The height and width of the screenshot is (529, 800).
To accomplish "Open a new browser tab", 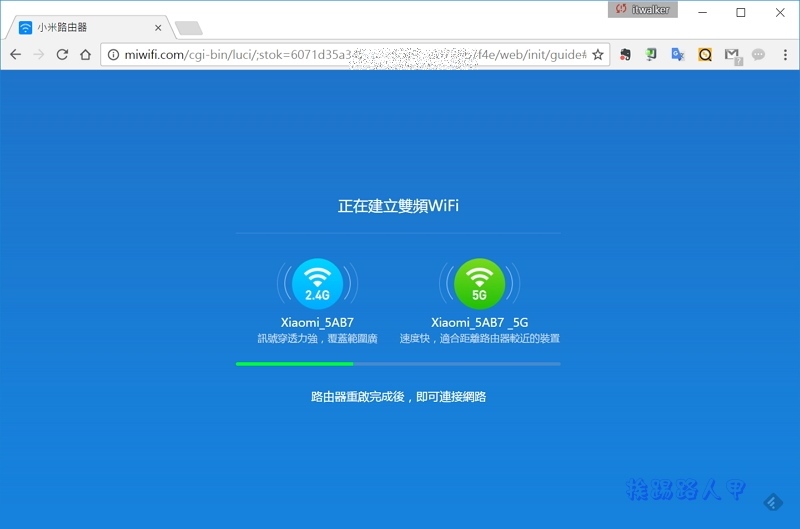I will 189,28.
